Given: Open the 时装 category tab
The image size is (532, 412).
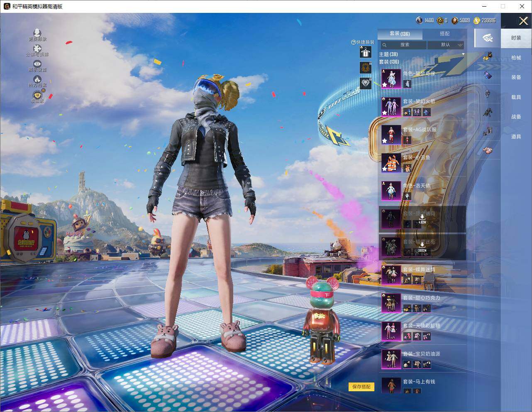Looking at the screenshot, I should [x=516, y=38].
